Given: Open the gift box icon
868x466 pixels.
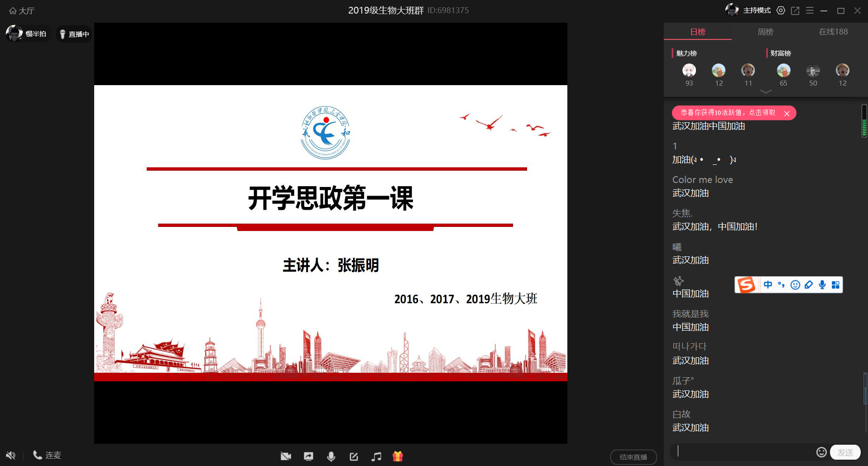Looking at the screenshot, I should pyautogui.click(x=398, y=456).
